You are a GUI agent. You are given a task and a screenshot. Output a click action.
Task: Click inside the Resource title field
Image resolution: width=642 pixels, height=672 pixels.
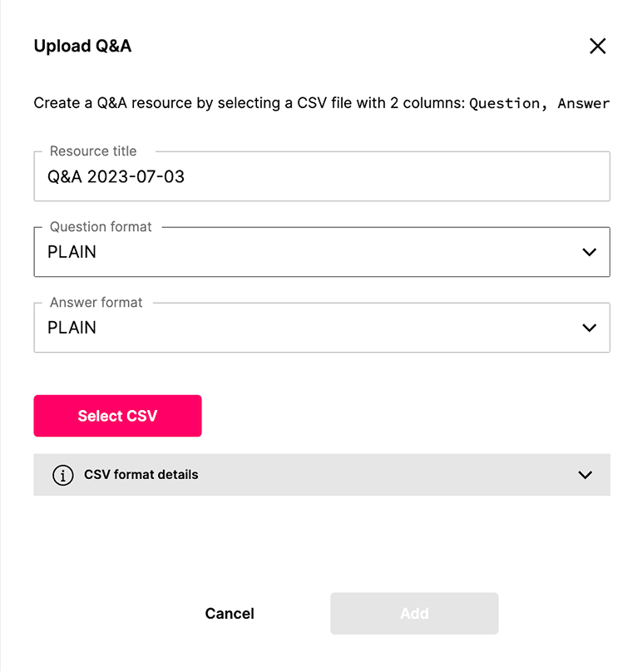pos(321,175)
